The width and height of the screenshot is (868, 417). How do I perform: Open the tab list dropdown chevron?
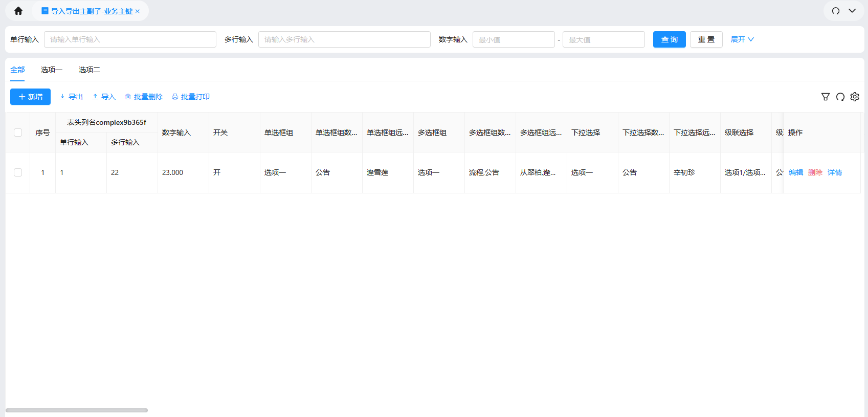tap(852, 11)
